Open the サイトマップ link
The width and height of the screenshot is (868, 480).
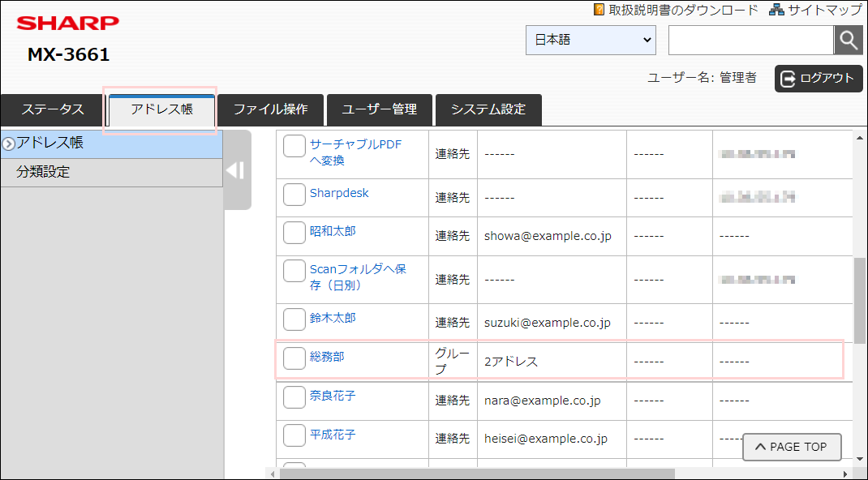point(825,10)
